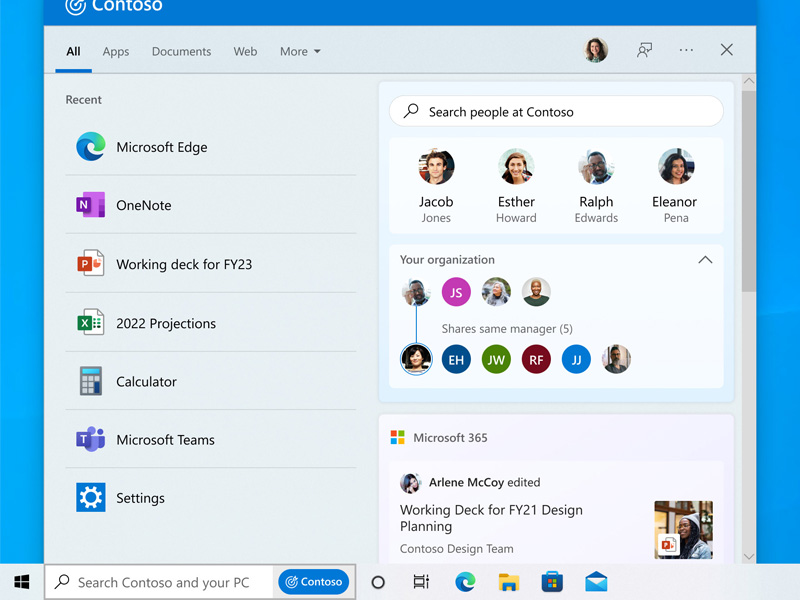The image size is (800, 600).
Task: Switch to the Documents tab
Action: tap(181, 52)
